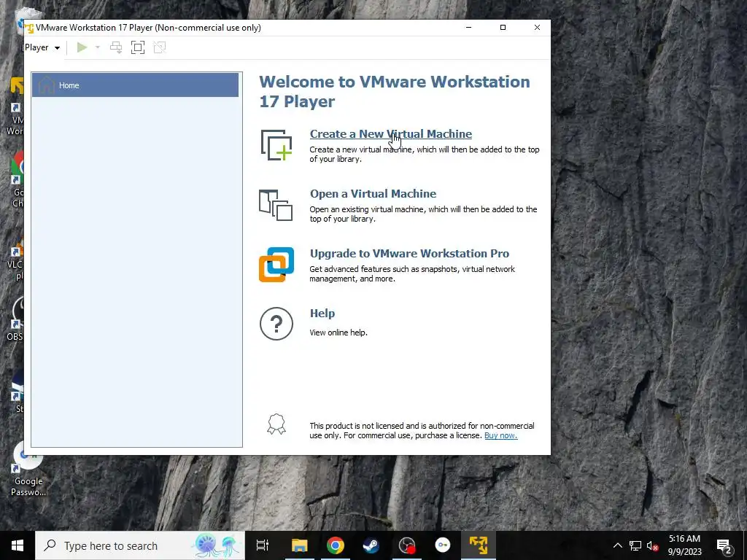Click the VMware title bar app icon
This screenshot has width=747, height=560.
coord(29,28)
